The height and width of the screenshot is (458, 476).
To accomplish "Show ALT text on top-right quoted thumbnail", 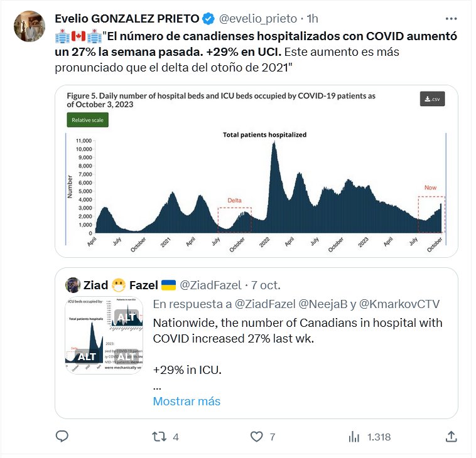I will [126, 317].
